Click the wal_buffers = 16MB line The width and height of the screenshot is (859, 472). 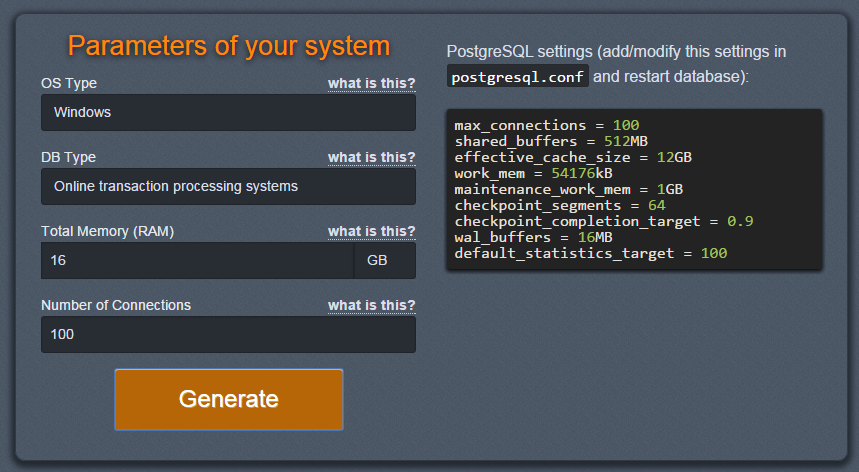534,237
